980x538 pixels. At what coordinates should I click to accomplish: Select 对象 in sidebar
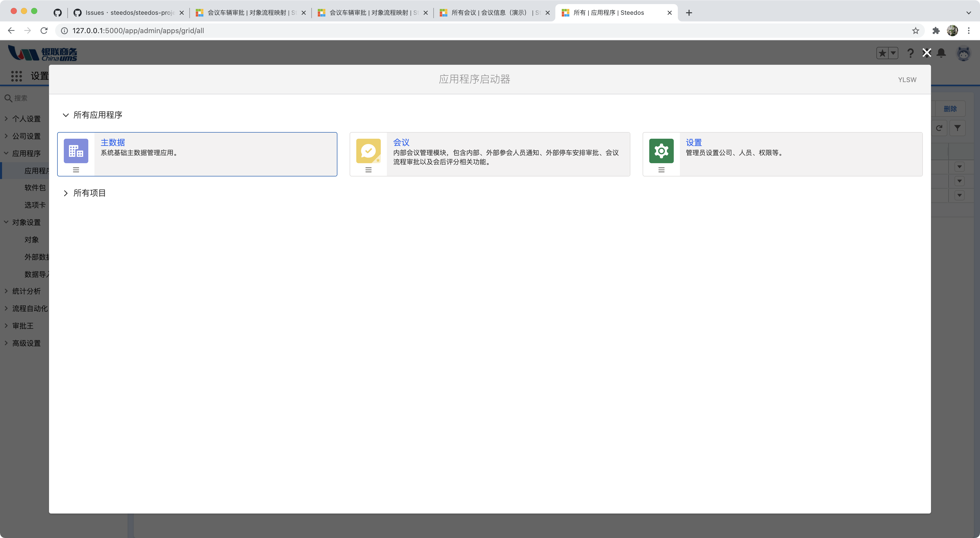[x=32, y=239]
